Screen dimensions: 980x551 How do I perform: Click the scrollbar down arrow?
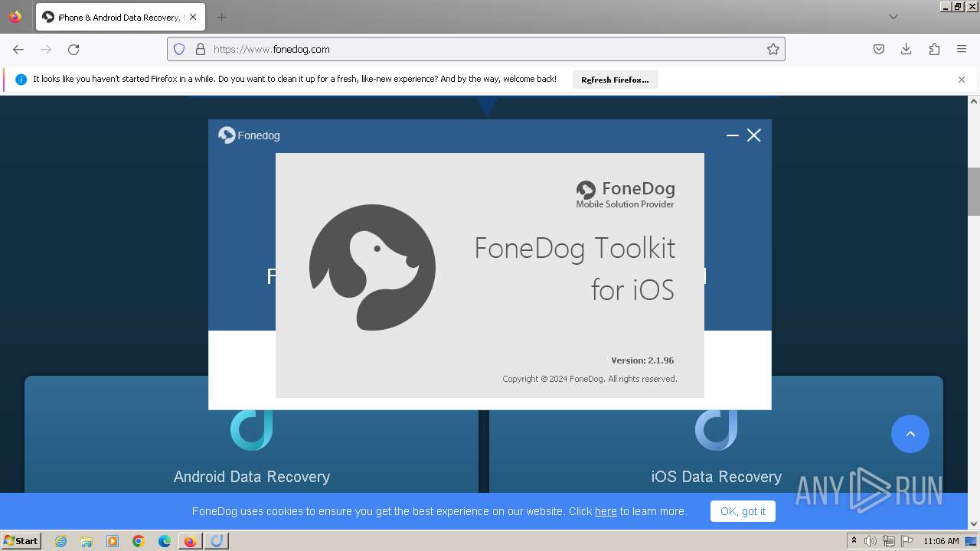974,524
